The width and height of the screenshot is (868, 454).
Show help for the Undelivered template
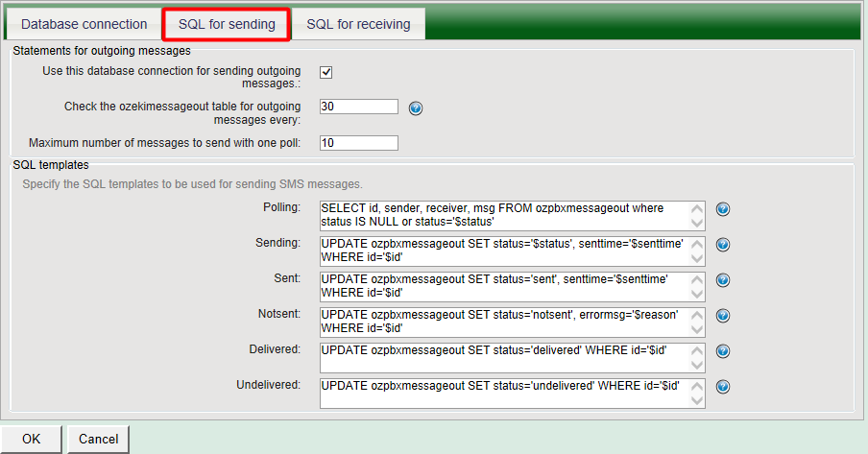(x=724, y=387)
